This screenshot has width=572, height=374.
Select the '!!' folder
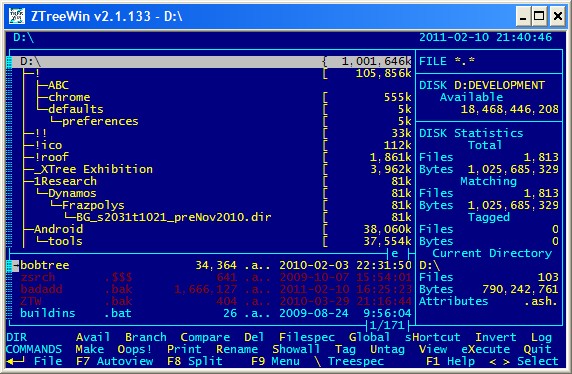(41, 133)
